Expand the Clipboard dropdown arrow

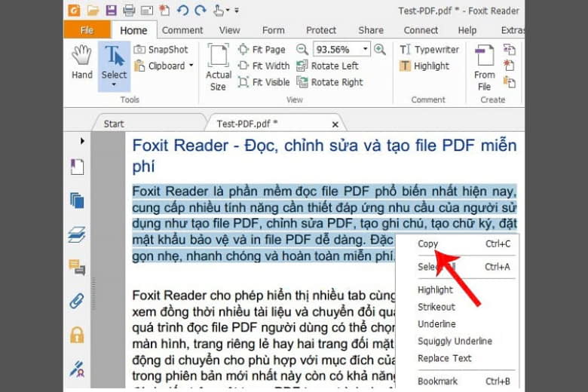(191, 66)
